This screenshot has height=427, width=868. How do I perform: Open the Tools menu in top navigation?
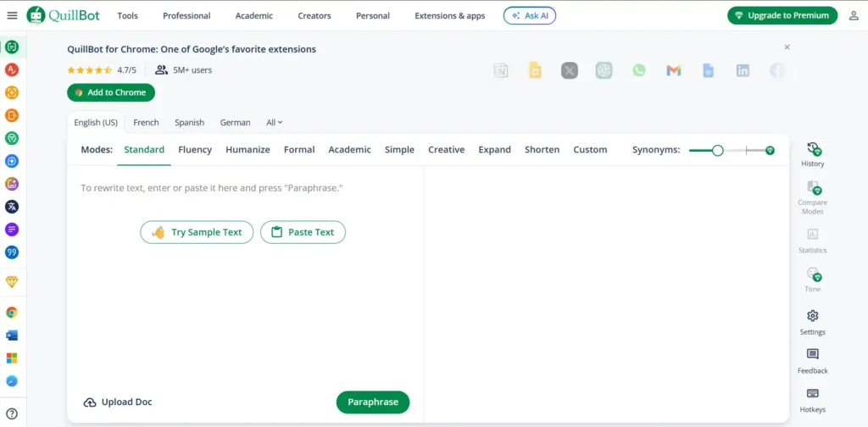pyautogui.click(x=127, y=15)
